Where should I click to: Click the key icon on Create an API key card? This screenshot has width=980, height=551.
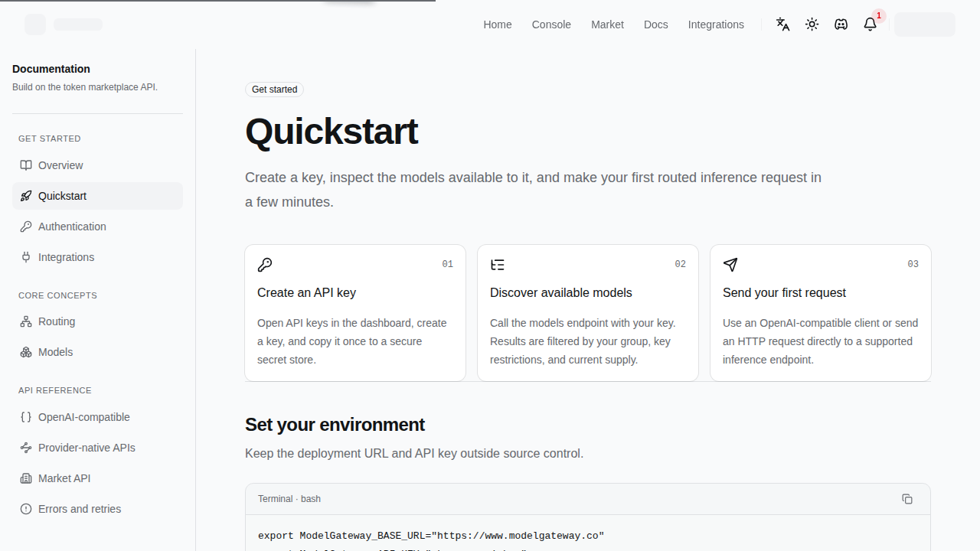tap(265, 265)
